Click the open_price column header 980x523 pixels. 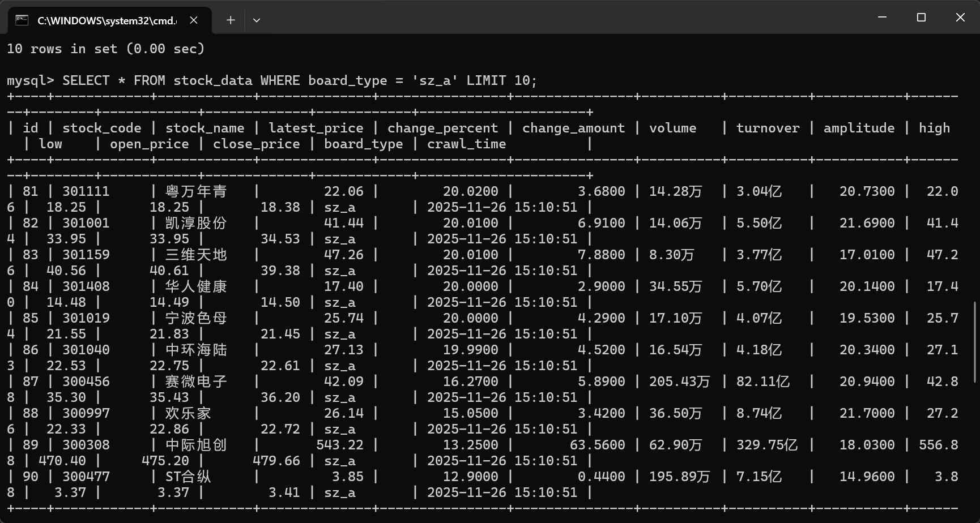[x=150, y=144]
